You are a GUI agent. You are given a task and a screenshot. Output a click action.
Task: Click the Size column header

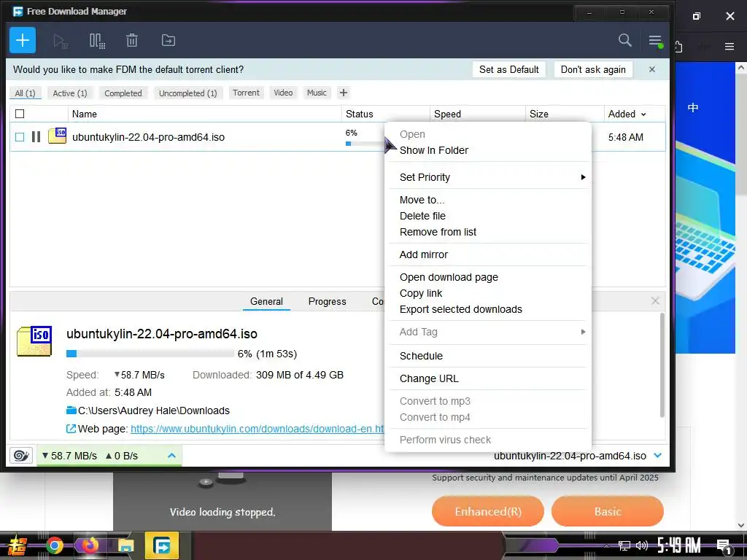click(565, 114)
